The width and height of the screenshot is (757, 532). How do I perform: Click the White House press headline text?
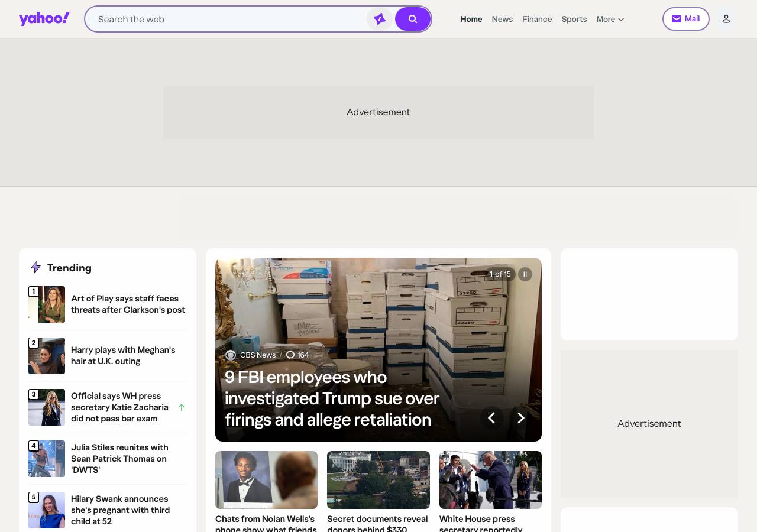coord(481,523)
